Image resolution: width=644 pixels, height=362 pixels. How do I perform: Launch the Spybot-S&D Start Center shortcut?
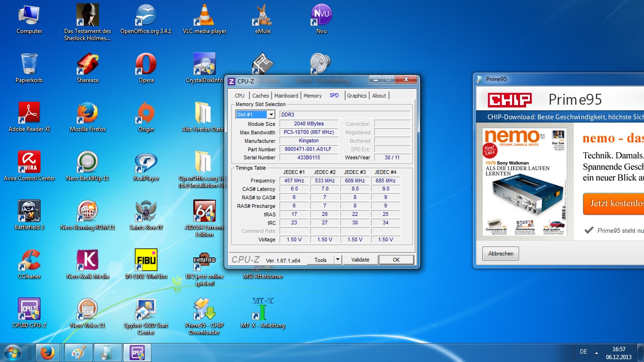pos(146,316)
